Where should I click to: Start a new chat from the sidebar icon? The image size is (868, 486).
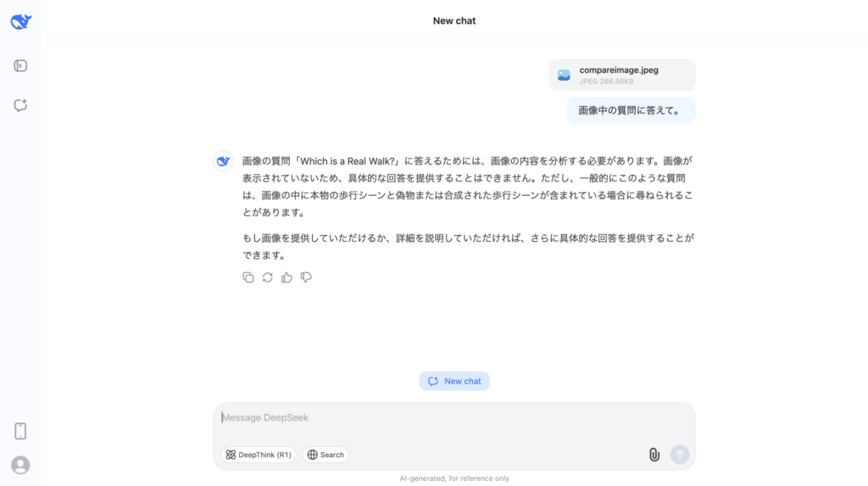coord(20,105)
